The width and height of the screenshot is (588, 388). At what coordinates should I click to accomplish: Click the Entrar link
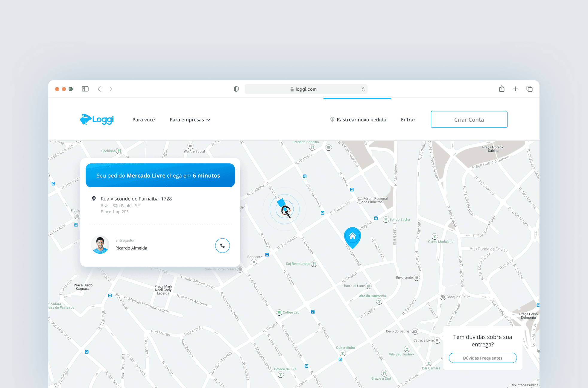[x=408, y=120]
